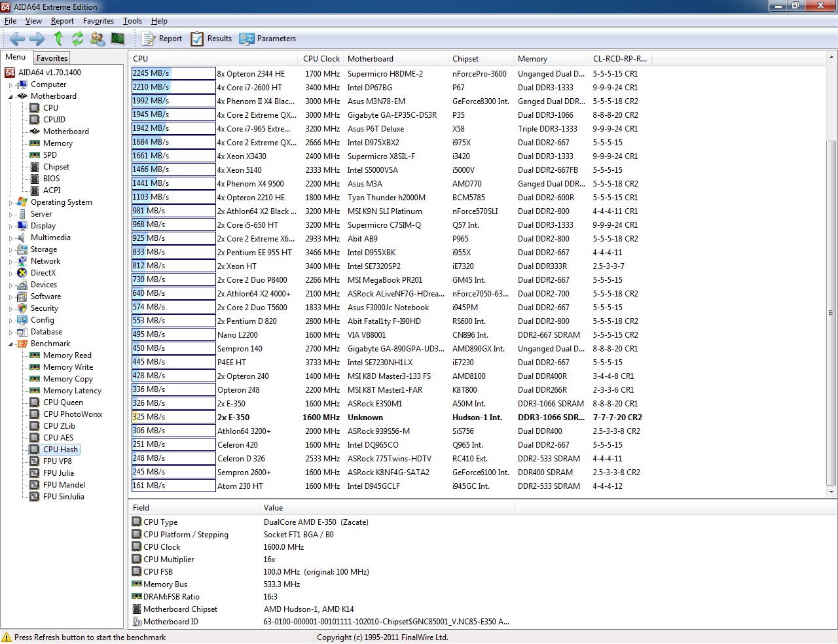Select the SPD memory-chip icon in the tree
838x644 pixels.
click(35, 155)
